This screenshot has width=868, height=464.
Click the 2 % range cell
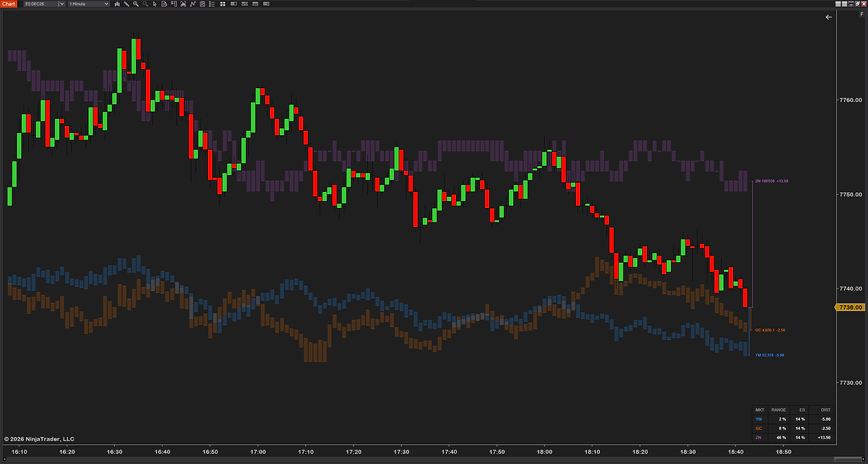[782, 419]
